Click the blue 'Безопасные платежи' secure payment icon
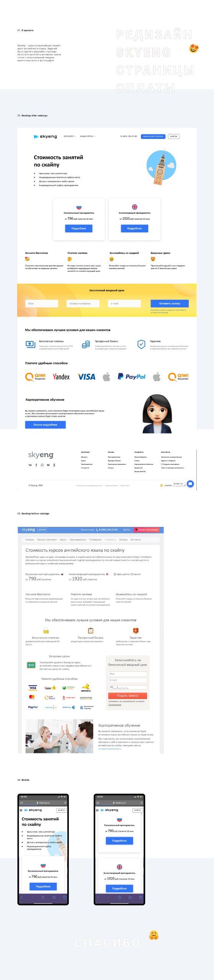The height and width of the screenshot is (980, 214). pyautogui.click(x=30, y=344)
